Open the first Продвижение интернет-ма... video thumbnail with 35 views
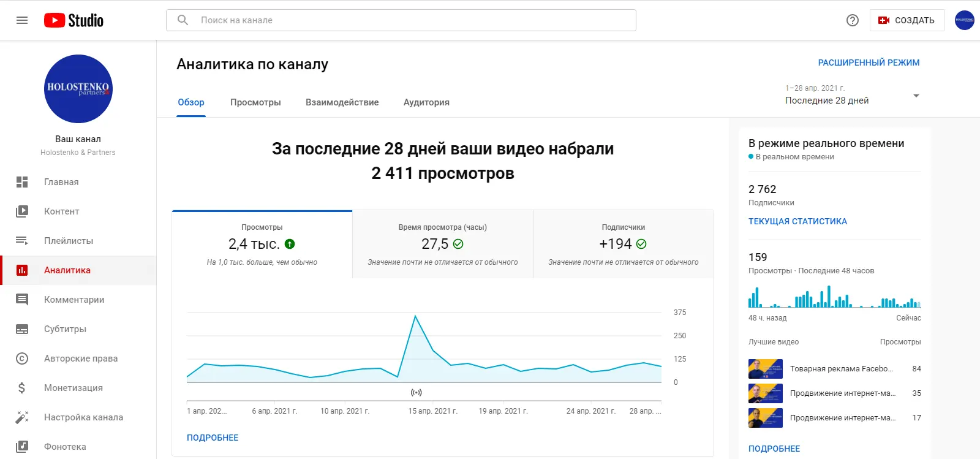Viewport: 980px width, 459px height. [x=766, y=393]
